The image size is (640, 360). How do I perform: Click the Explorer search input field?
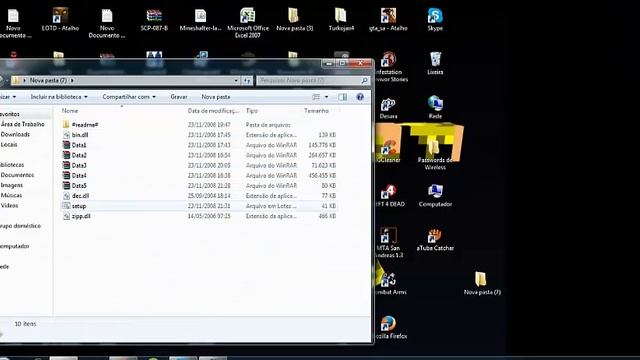pyautogui.click(x=309, y=80)
